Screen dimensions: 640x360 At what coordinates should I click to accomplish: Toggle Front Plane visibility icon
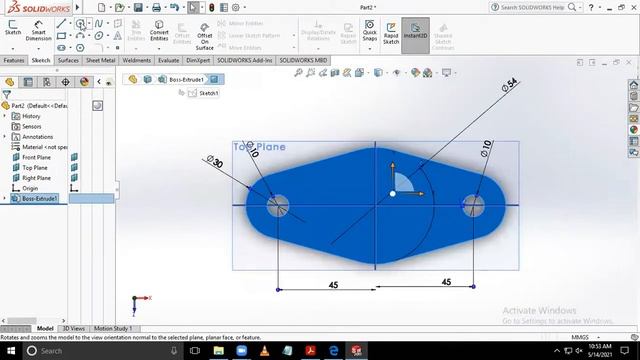(x=74, y=157)
